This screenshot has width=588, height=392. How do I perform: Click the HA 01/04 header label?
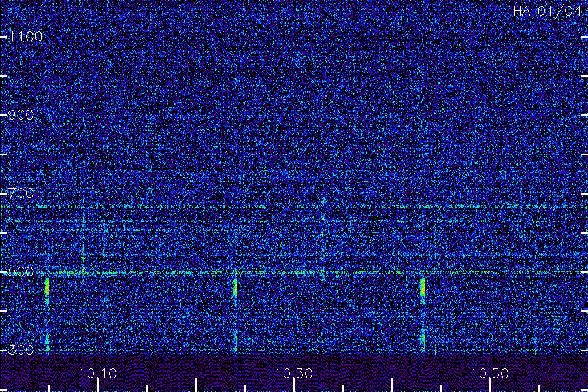point(547,11)
